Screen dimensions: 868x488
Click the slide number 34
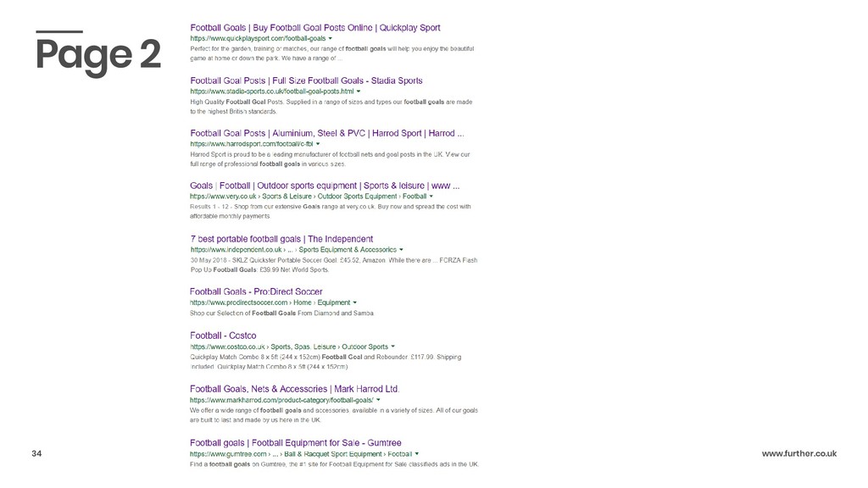click(36, 454)
